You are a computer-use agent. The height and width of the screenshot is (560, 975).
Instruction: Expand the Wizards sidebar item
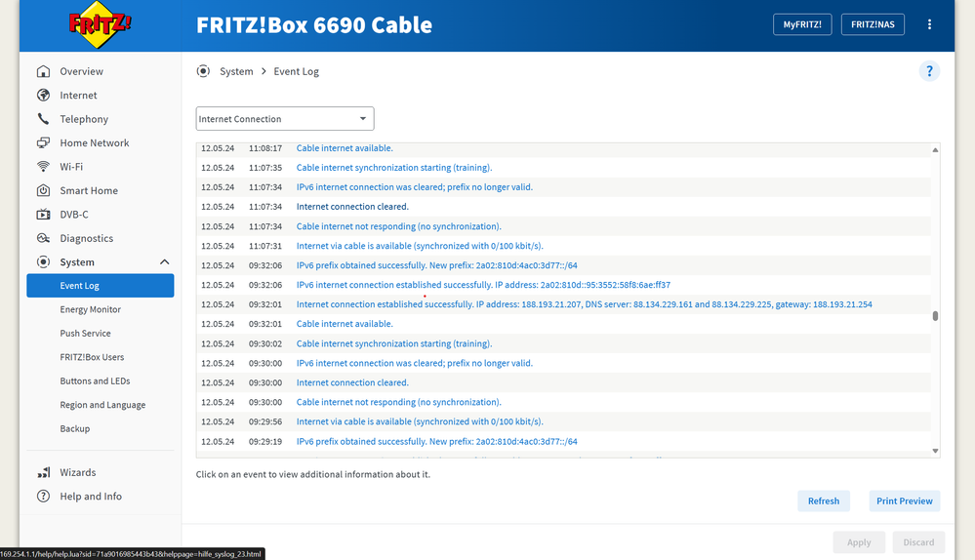click(x=78, y=472)
